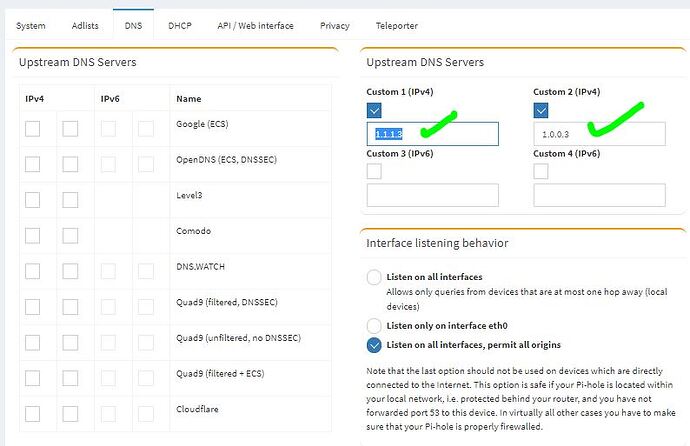Tick second IPv6 checkbox for Cloudflare

(x=146, y=414)
